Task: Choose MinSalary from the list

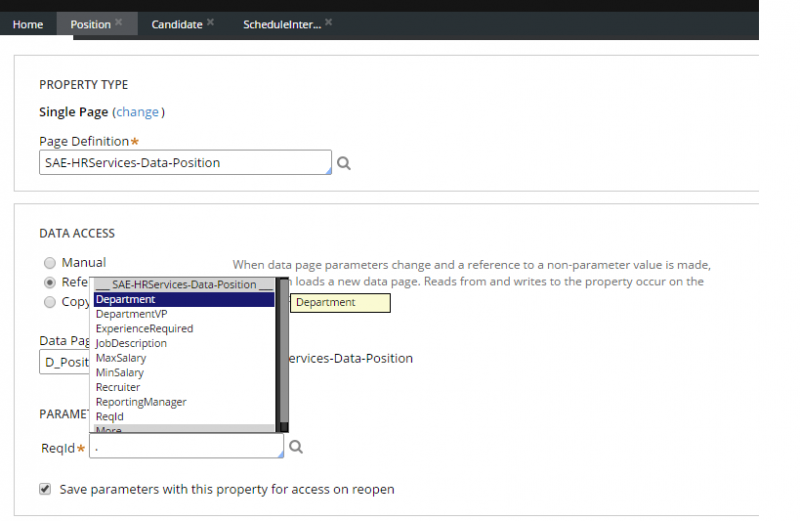Action: 184,373
